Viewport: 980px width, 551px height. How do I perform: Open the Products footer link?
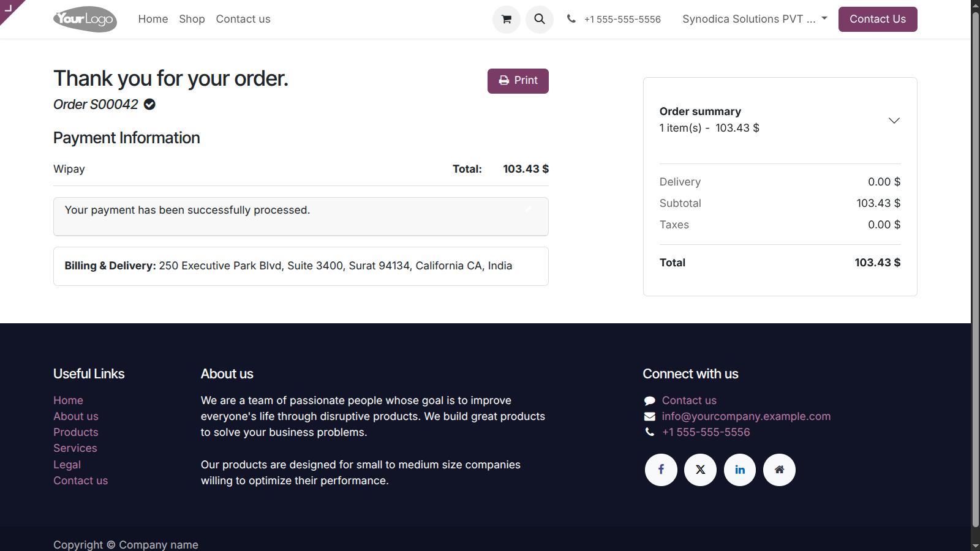(75, 432)
